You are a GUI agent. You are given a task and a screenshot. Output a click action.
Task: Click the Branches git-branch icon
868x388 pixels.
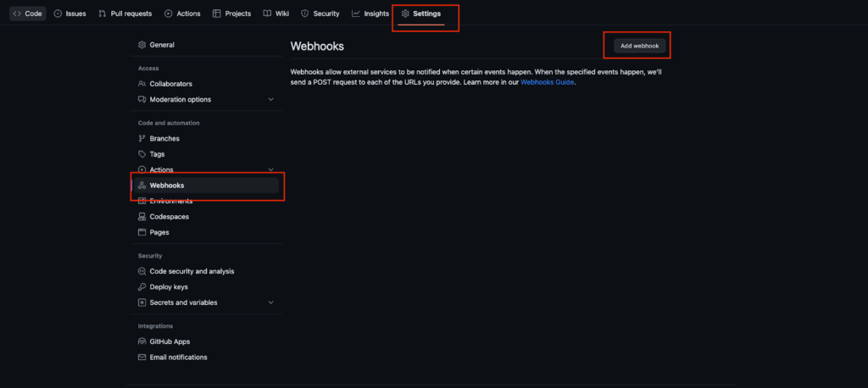142,138
